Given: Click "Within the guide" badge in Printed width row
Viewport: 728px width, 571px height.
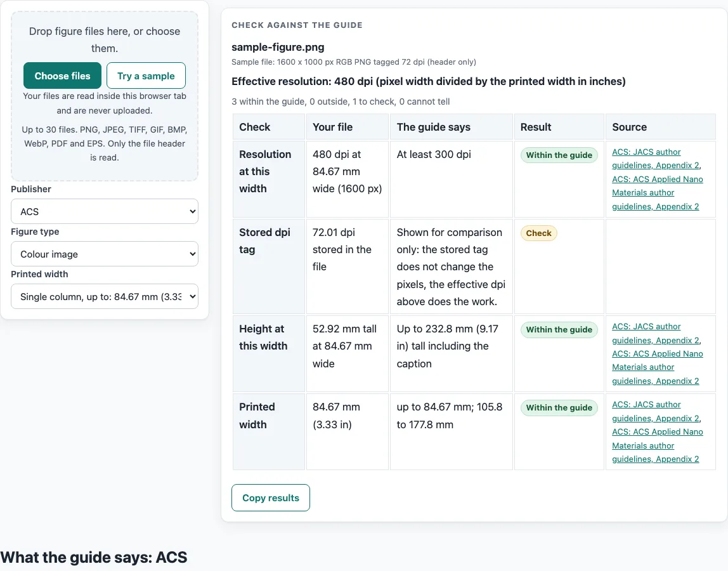Looking at the screenshot, I should (559, 408).
